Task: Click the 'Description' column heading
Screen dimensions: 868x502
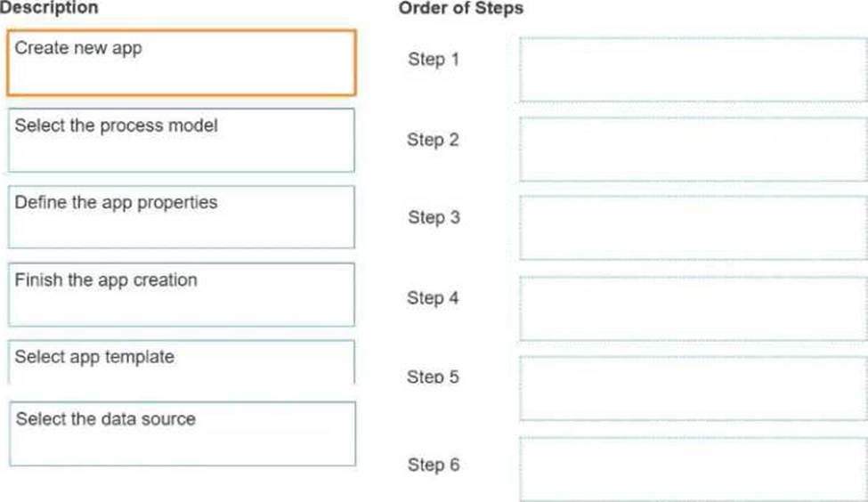Action: (x=49, y=8)
